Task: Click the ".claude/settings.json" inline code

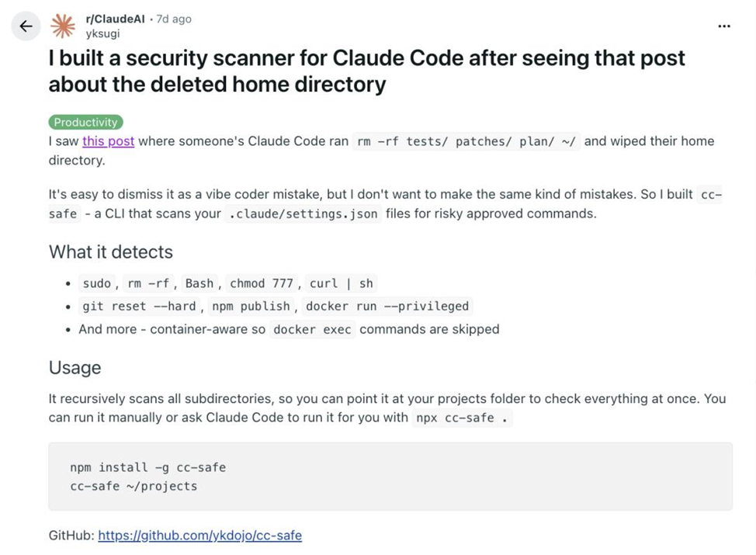Action: tap(303, 213)
